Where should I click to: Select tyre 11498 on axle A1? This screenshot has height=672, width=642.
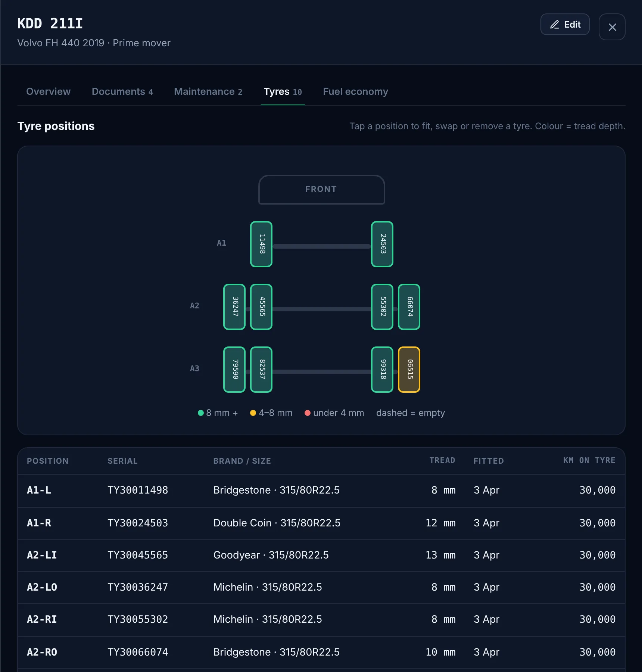261,244
